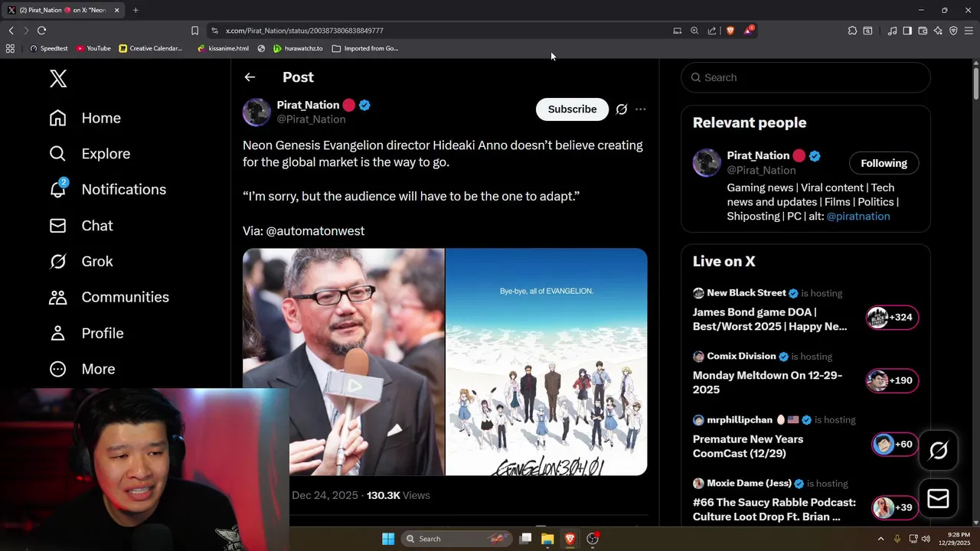
Task: Open the floating Grok button
Action: pos(938,451)
